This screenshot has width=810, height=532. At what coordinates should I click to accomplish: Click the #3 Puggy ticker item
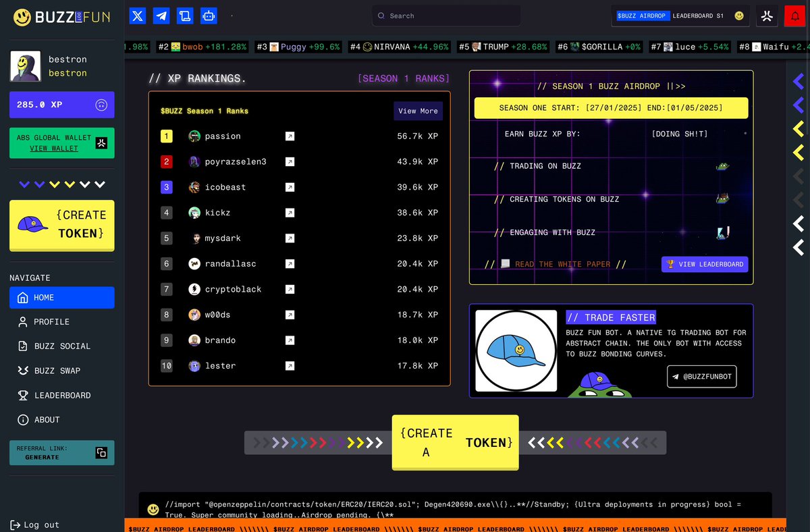coord(298,47)
